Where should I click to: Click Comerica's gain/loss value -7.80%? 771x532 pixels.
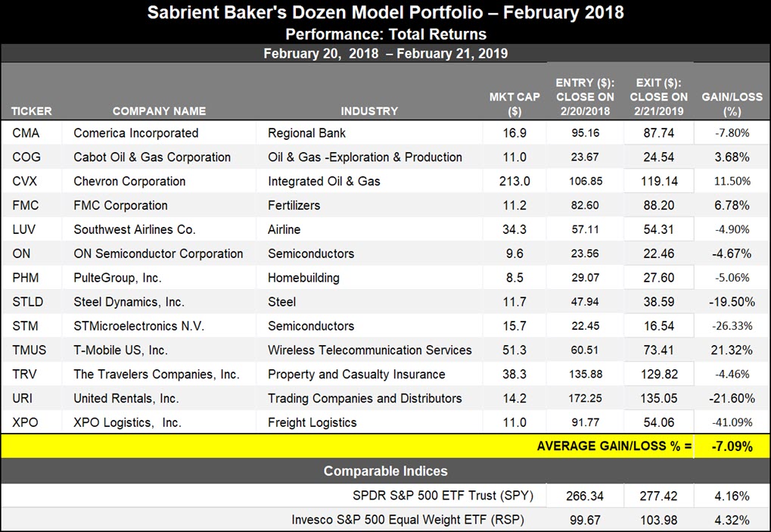pyautogui.click(x=732, y=132)
